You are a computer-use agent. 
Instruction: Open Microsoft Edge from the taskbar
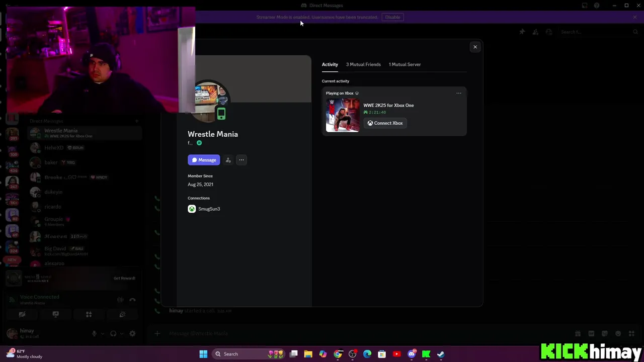367,354
